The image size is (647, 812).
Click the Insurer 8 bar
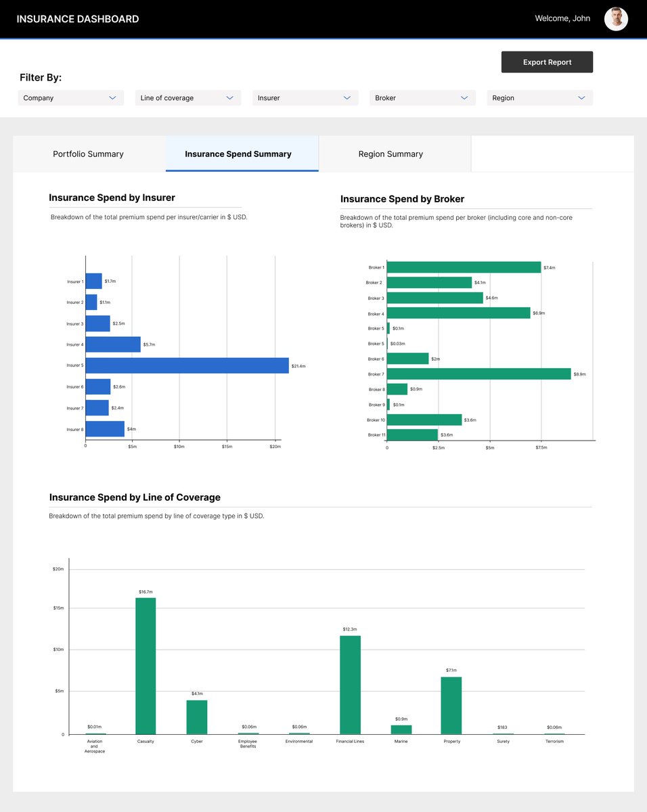pyautogui.click(x=105, y=429)
